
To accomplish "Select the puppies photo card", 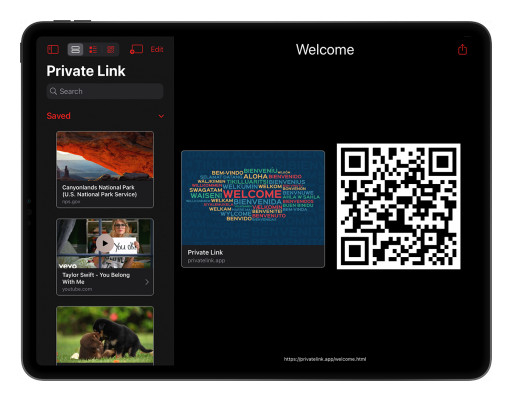I will 105,335.
